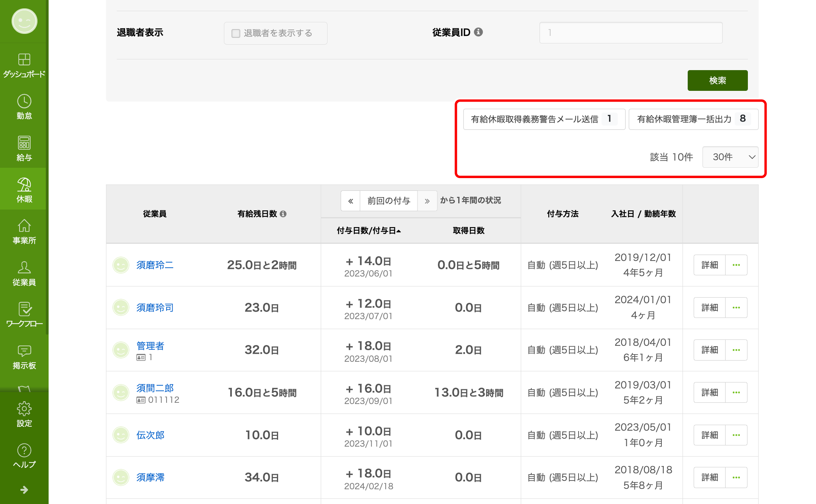The image size is (816, 504).
Task: Click the avatar of 伝次郎
Action: [121, 435]
